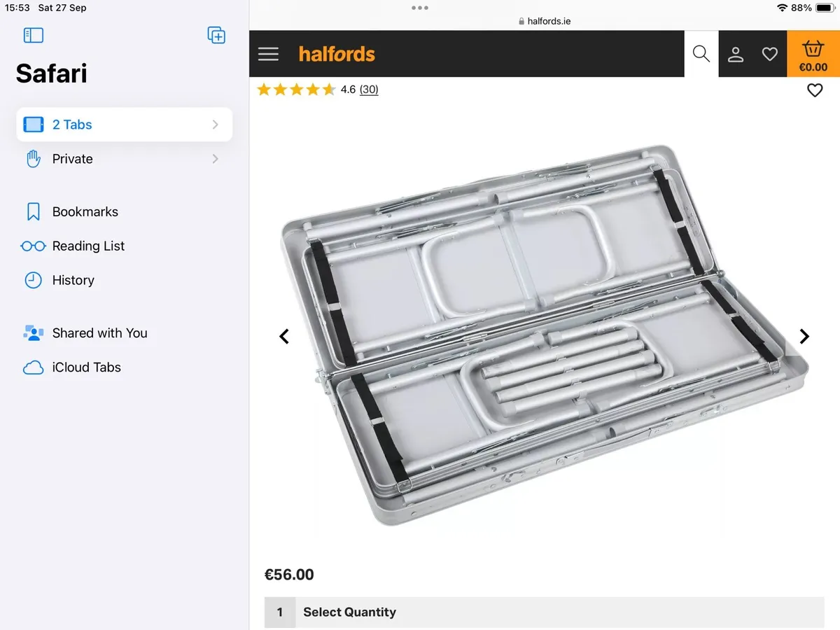
Task: Open History in the sidebar
Action: pos(73,281)
